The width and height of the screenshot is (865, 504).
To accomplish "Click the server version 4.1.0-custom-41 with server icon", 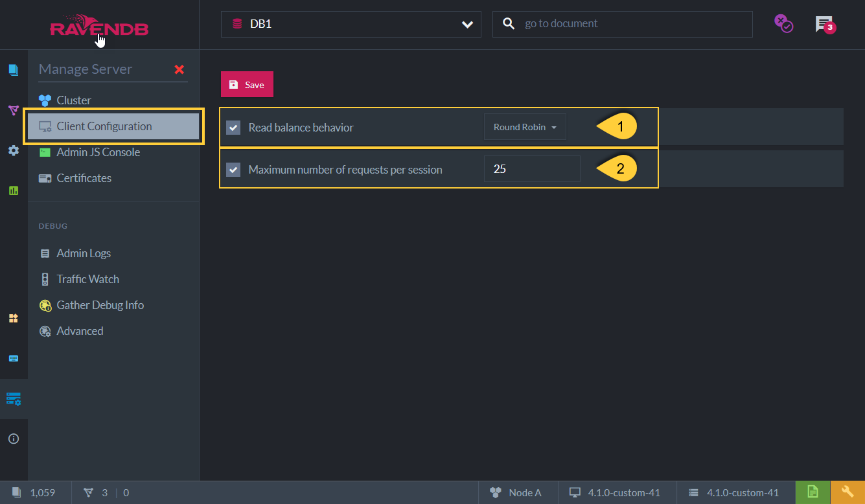I will 733,492.
